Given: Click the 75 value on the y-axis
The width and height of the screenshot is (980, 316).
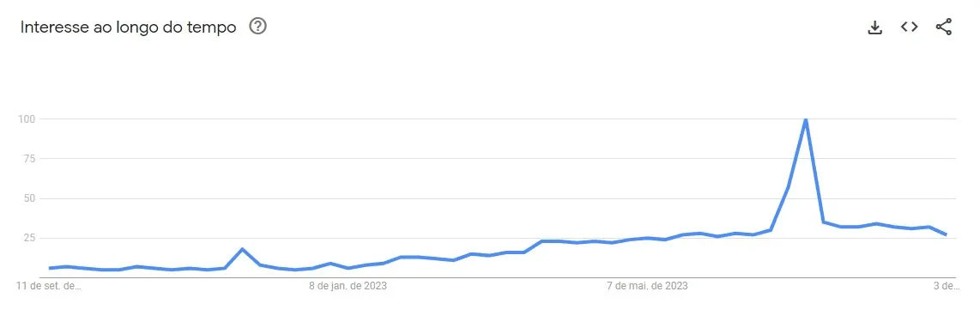Looking at the screenshot, I should [x=30, y=159].
